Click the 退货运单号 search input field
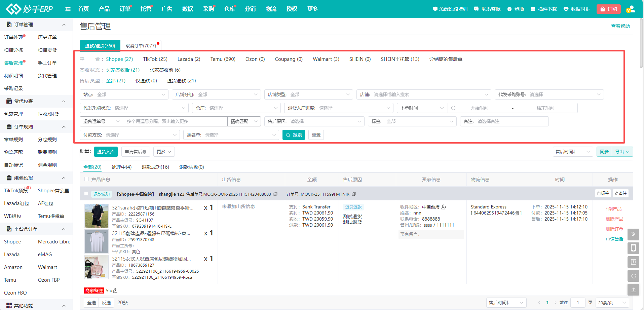 pyautogui.click(x=176, y=121)
